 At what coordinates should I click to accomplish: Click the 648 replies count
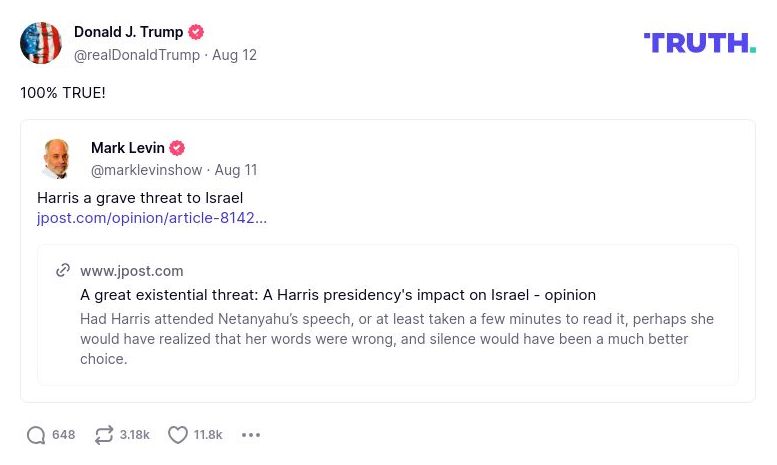click(64, 435)
